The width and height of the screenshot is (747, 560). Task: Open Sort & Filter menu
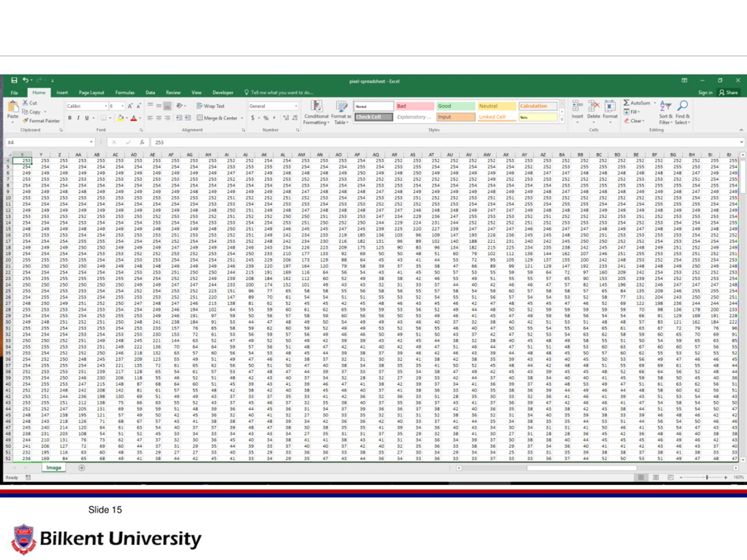click(666, 112)
